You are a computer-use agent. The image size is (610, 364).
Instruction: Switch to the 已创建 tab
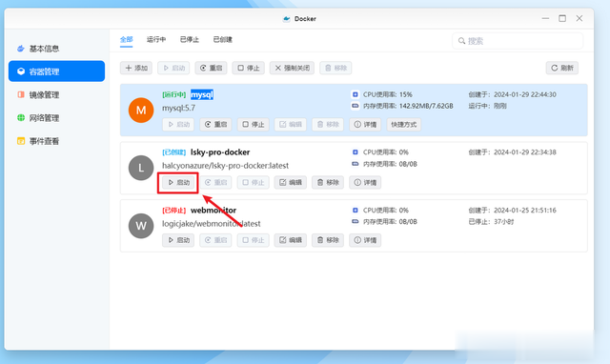[222, 40]
